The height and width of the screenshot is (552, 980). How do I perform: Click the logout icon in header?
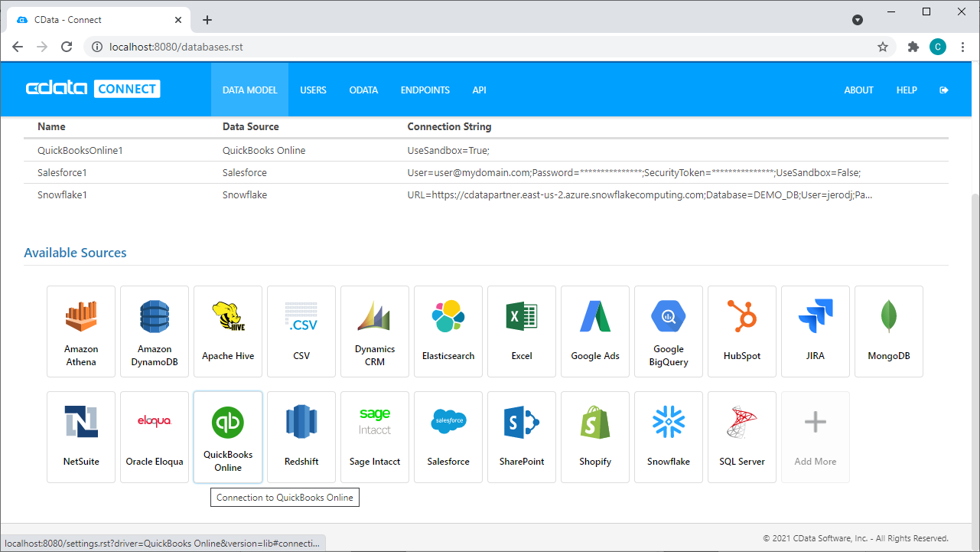pos(944,90)
